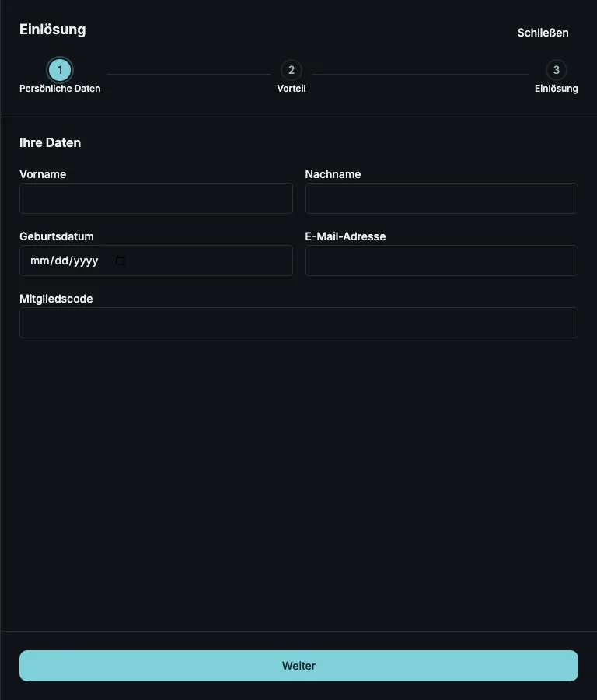
Task: Click into the E-Mail-Adresse field
Action: click(x=442, y=261)
